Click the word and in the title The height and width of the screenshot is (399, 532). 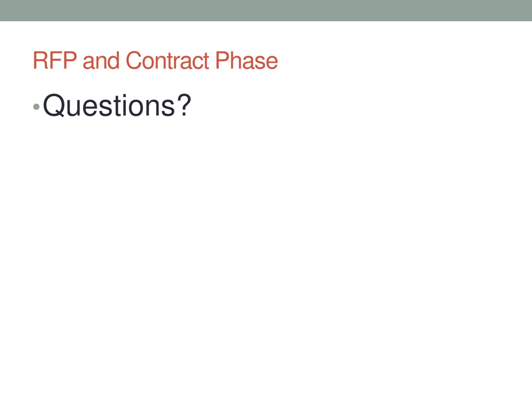click(101, 61)
